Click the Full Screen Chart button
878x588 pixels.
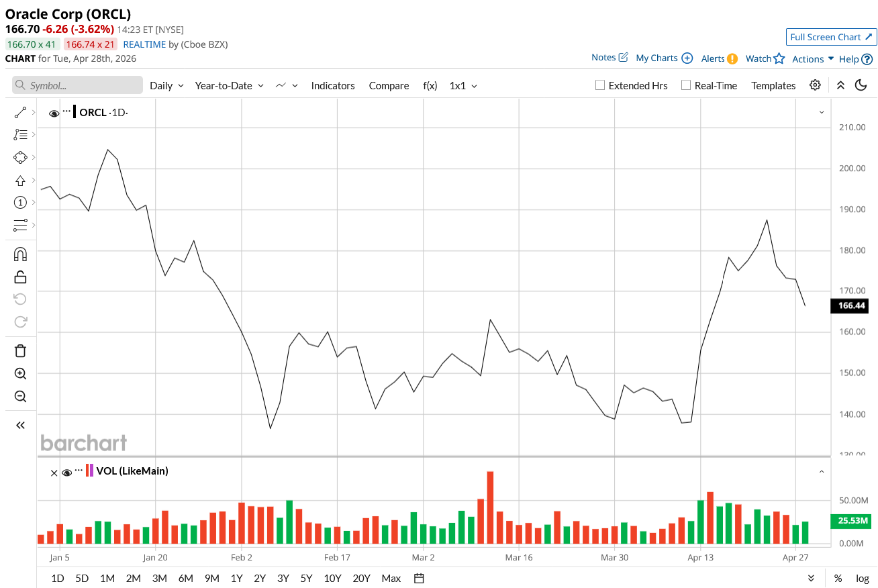click(x=831, y=37)
